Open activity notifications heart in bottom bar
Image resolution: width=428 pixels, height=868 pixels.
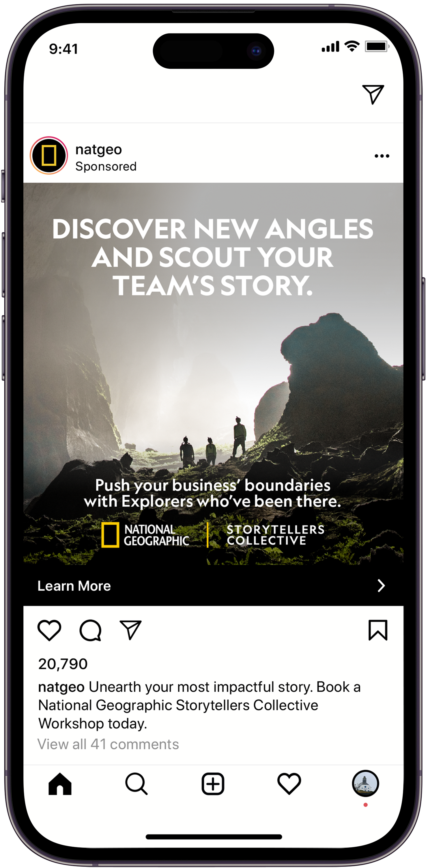(x=289, y=784)
